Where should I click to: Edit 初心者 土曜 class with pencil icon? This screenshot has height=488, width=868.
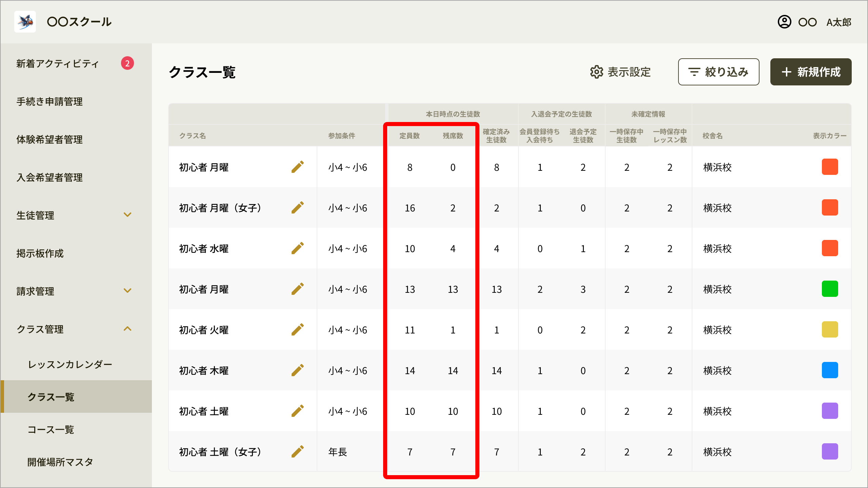pos(297,411)
